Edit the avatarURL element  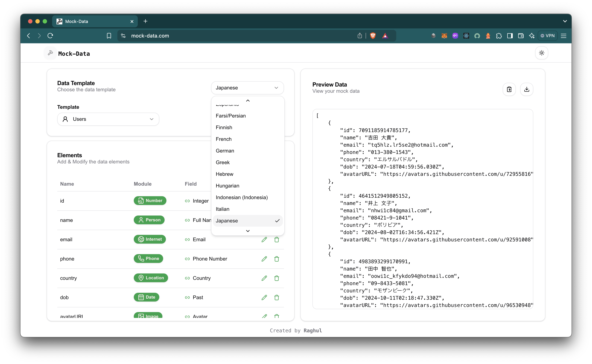point(264,316)
